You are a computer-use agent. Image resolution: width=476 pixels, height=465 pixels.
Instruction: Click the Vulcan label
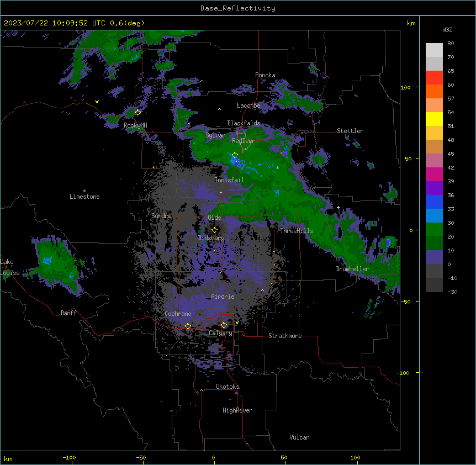click(x=299, y=437)
